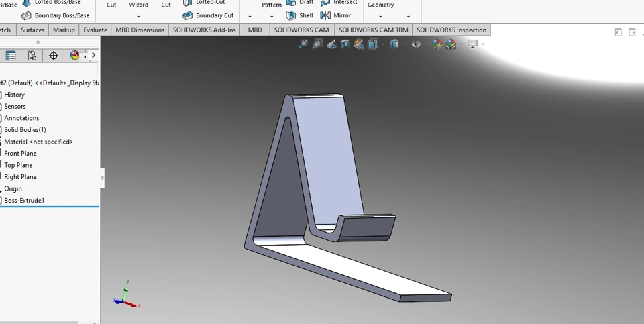Open the Display Style dropdown arrow
Viewport: 644px width, 324px height.
click(x=405, y=44)
